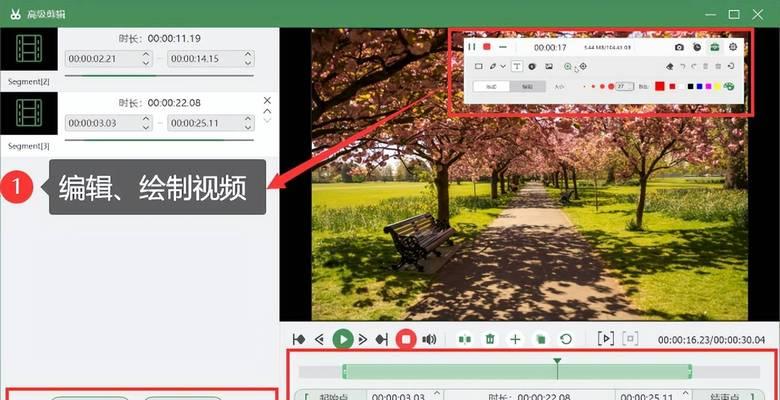
Task: Step forward one frame
Action: tap(363, 339)
